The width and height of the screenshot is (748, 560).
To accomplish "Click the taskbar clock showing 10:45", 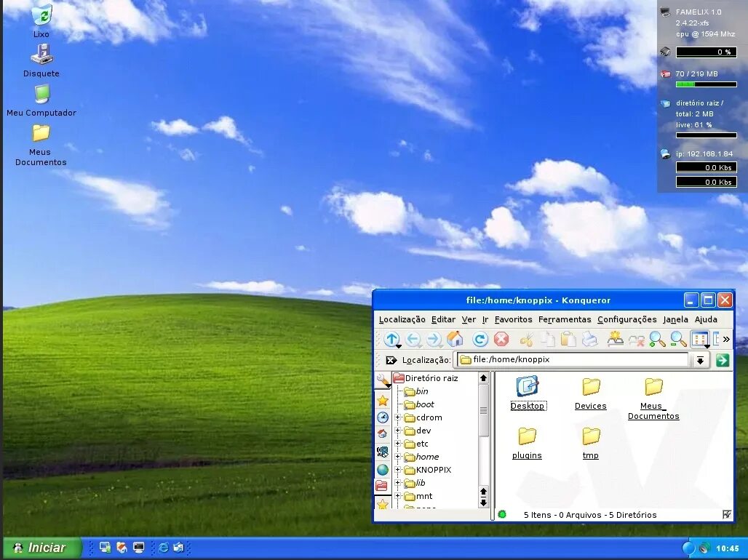I will click(727, 548).
